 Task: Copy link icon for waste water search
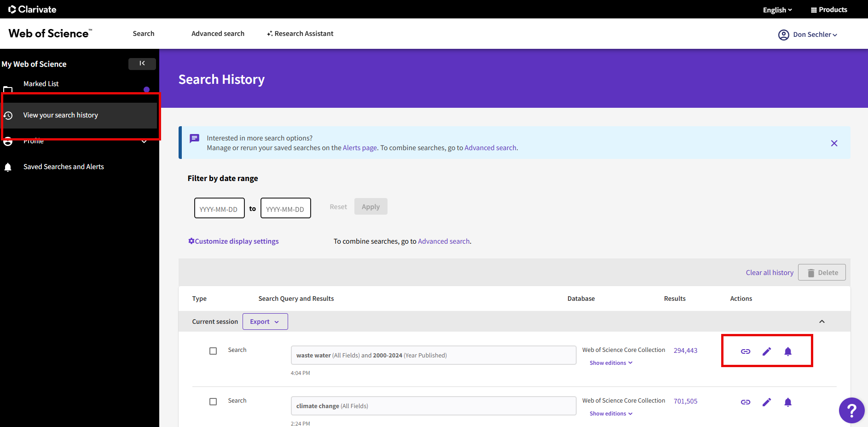click(x=745, y=351)
